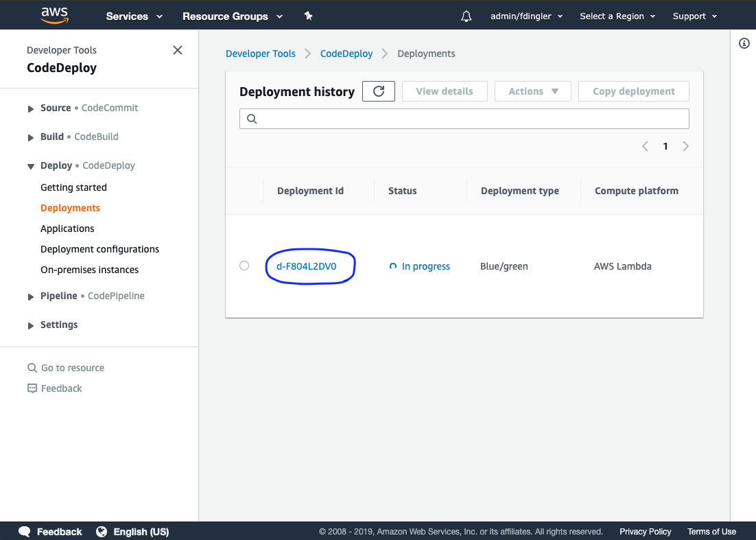This screenshot has height=540, width=756.
Task: Open deployment d-F804L2DV0 link
Action: coord(306,266)
